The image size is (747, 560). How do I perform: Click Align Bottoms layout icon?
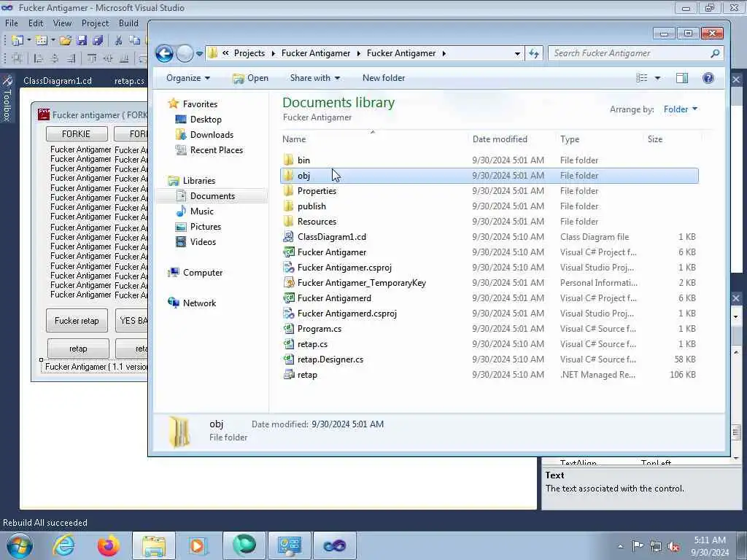[124, 58]
